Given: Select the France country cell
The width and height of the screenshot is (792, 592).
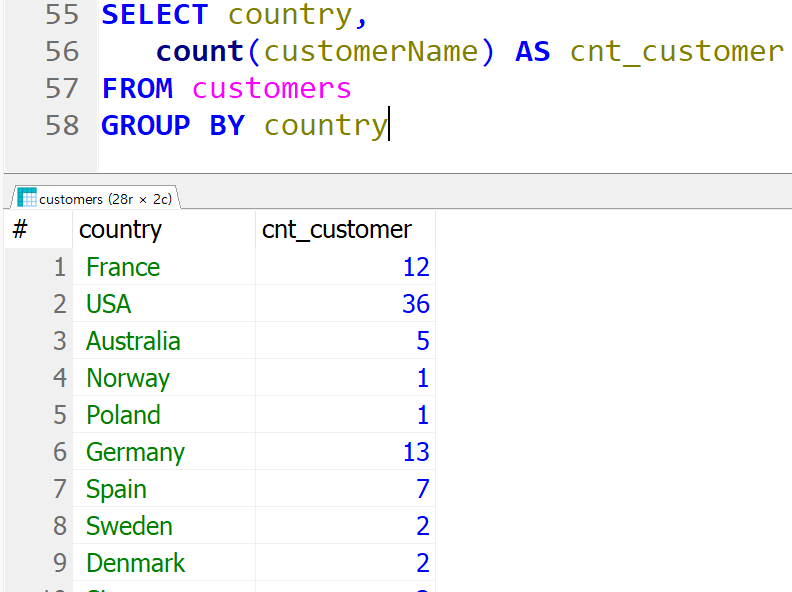Looking at the screenshot, I should tap(164, 267).
